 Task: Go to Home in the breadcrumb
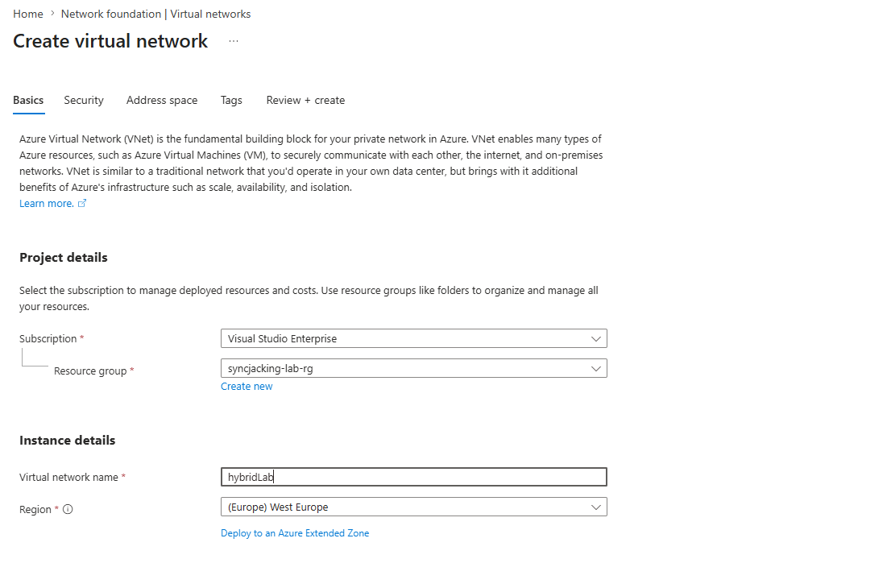click(x=28, y=14)
